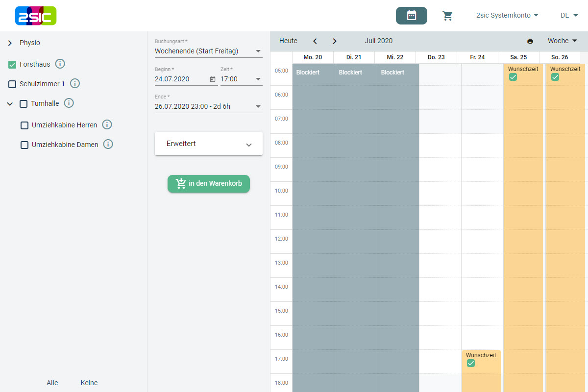Click the in den Warenkorb button
588x392 pixels.
(x=208, y=184)
